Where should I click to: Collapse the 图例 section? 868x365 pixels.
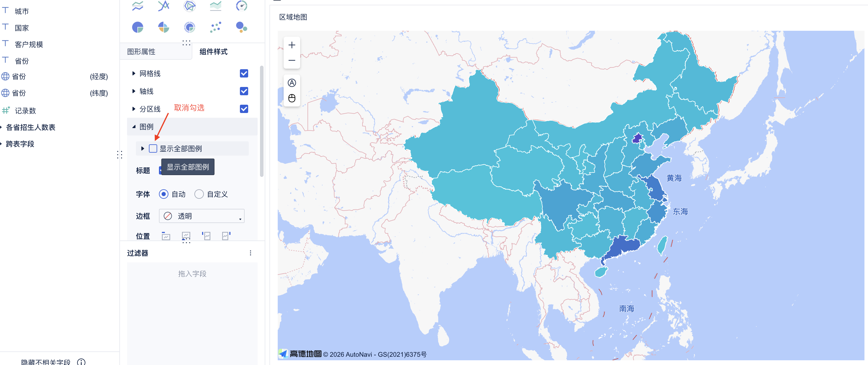(x=134, y=127)
